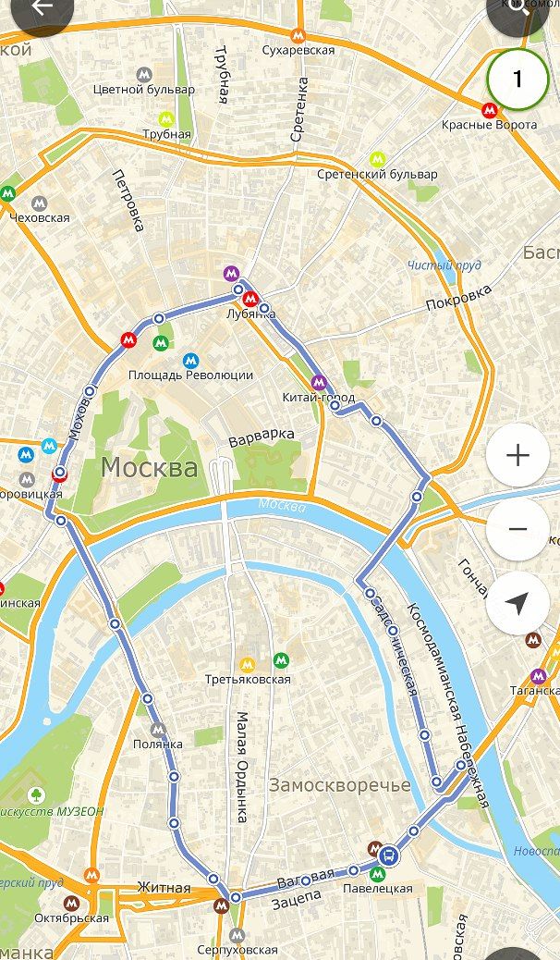Tap the back arrow button
Image resolution: width=560 pixels, height=960 pixels.
coord(43,8)
